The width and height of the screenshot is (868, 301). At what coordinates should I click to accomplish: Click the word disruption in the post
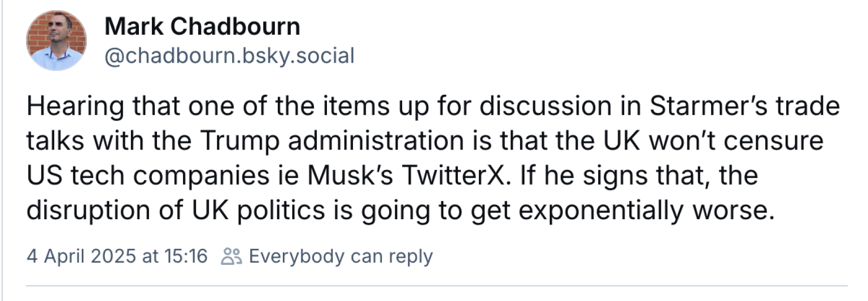coord(88,210)
